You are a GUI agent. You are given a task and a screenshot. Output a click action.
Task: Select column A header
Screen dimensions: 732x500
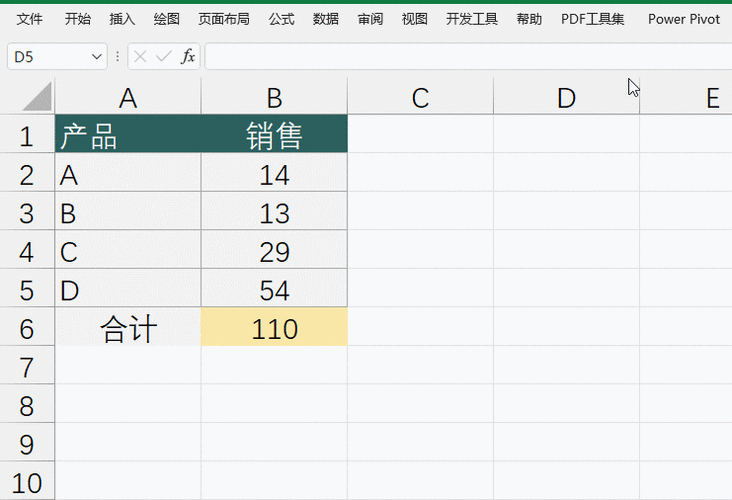[x=128, y=97]
